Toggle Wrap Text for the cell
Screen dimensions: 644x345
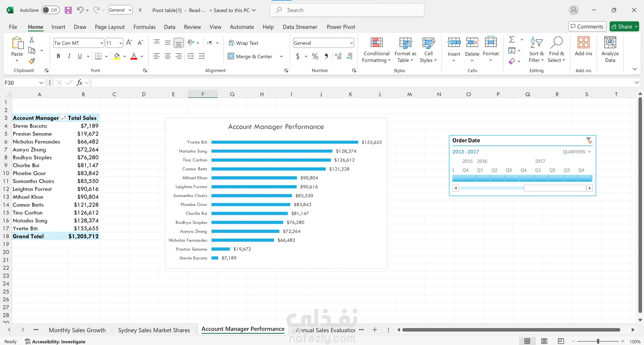pos(244,43)
